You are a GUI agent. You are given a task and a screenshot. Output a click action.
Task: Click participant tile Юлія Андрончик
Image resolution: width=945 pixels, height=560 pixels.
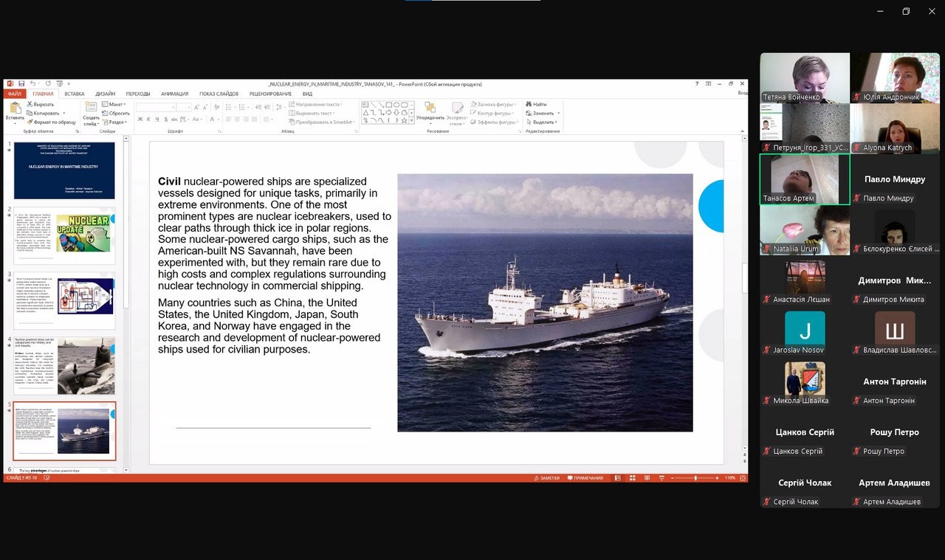pyautogui.click(x=895, y=77)
